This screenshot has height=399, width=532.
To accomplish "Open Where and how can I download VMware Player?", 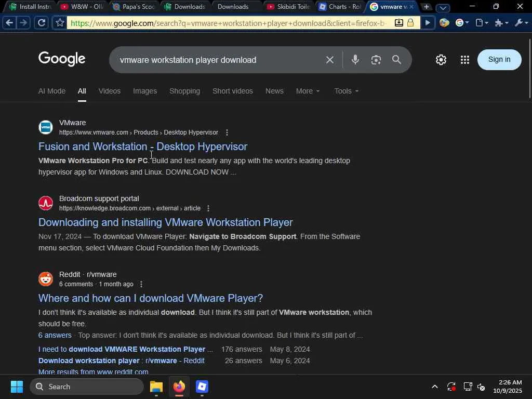I will (151, 298).
